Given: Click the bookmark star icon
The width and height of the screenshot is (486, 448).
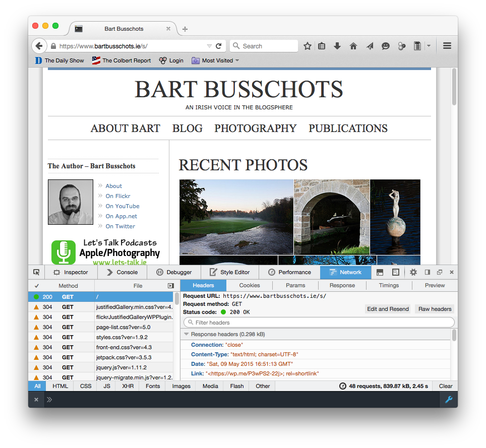Looking at the screenshot, I should point(307,46).
